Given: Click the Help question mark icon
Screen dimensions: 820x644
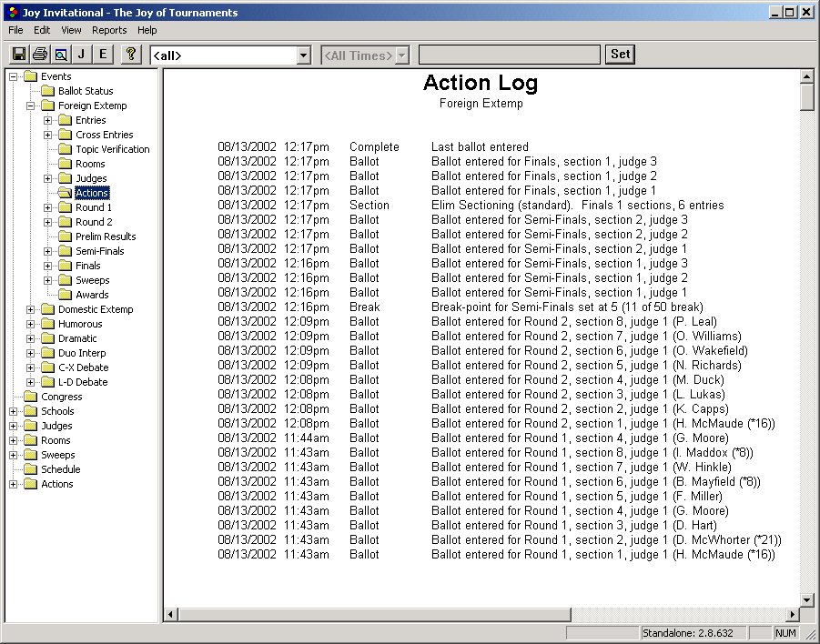Looking at the screenshot, I should (x=131, y=55).
